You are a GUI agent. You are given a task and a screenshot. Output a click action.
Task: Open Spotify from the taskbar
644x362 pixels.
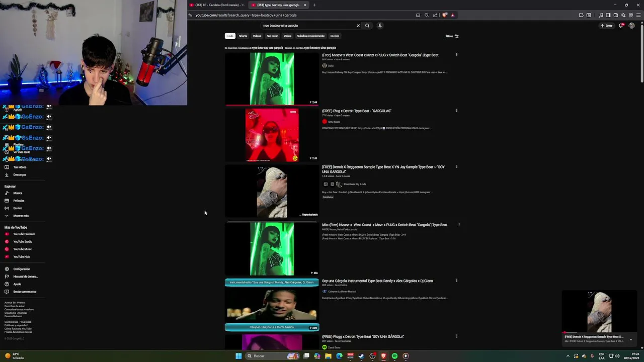pyautogui.click(x=394, y=356)
